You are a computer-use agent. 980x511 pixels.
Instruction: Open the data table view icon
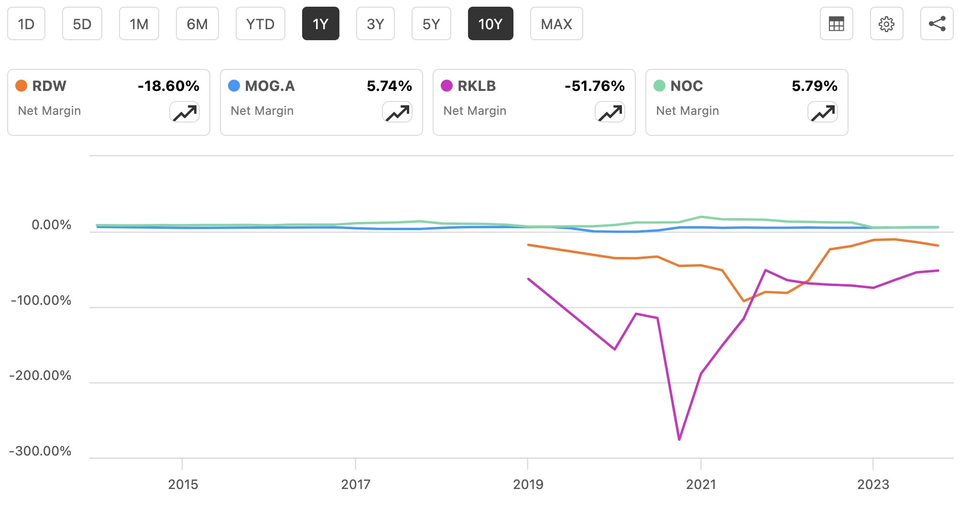click(x=836, y=23)
